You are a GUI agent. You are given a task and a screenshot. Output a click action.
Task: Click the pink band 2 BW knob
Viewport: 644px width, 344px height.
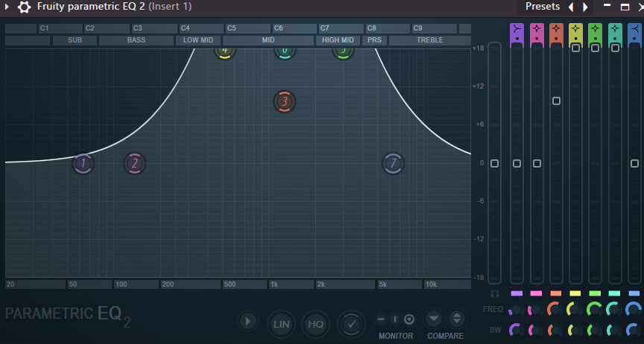(536, 330)
